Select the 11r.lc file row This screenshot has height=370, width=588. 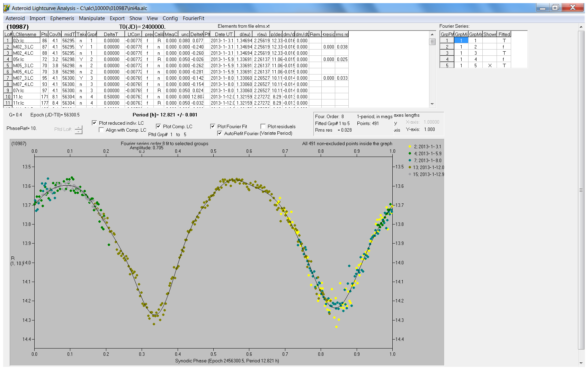(x=176, y=103)
